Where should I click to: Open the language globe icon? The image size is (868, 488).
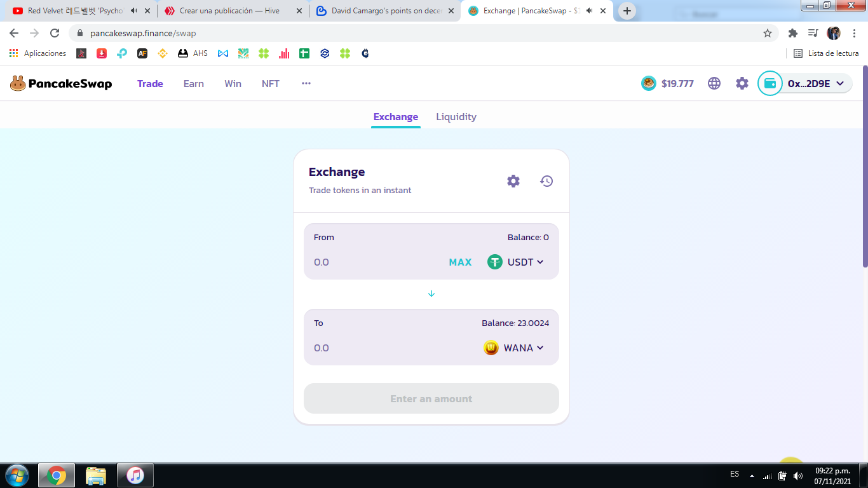pos(714,83)
